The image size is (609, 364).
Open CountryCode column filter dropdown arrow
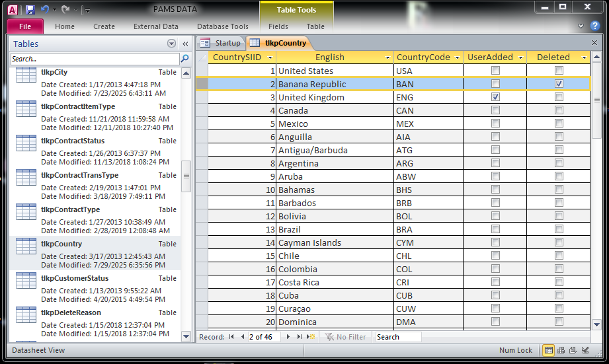(x=457, y=57)
